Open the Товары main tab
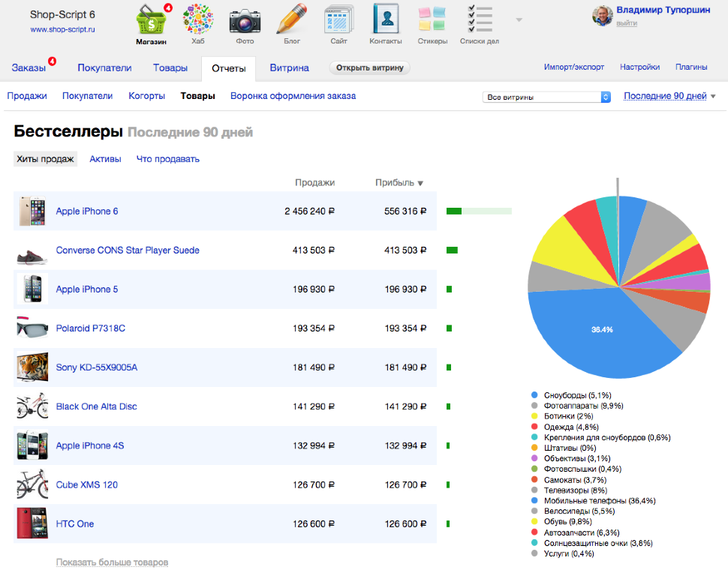 [170, 67]
